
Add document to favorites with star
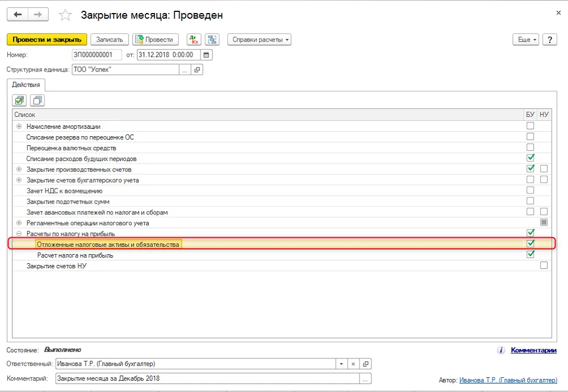(65, 15)
